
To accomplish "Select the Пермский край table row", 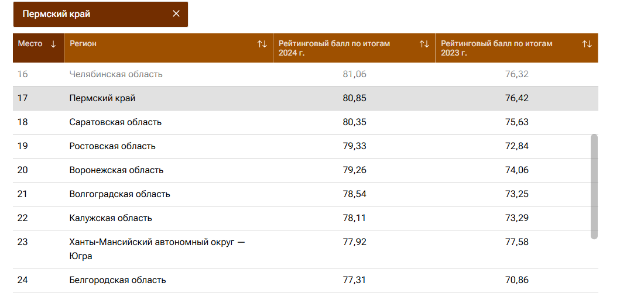I will click(102, 98).
